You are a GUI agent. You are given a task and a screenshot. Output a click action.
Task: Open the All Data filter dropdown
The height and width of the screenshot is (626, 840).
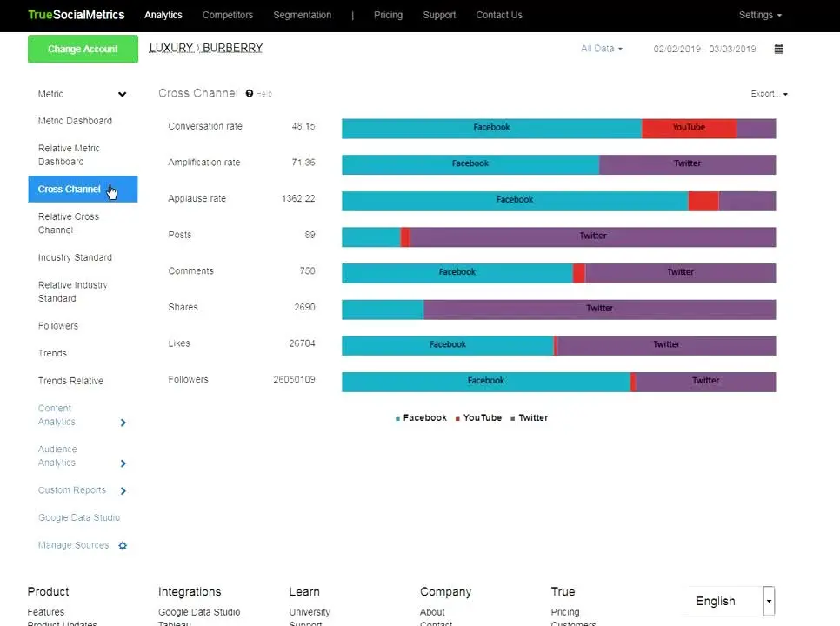(601, 50)
